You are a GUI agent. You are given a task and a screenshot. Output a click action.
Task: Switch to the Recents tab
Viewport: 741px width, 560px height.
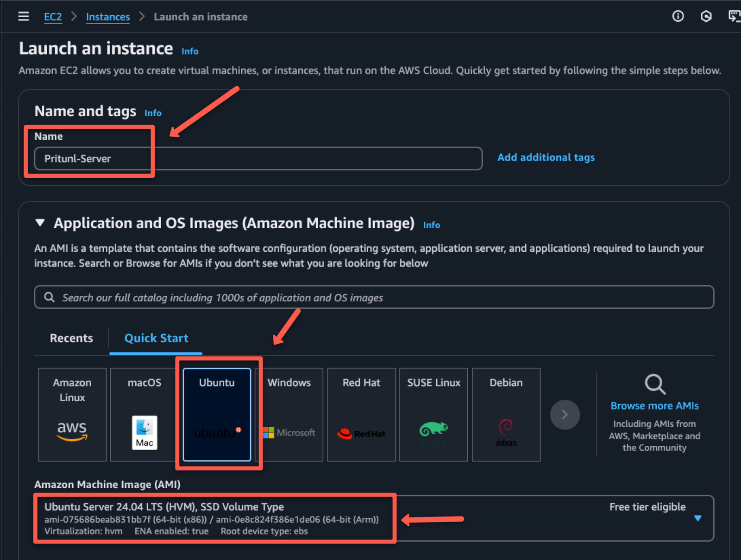pos(71,338)
